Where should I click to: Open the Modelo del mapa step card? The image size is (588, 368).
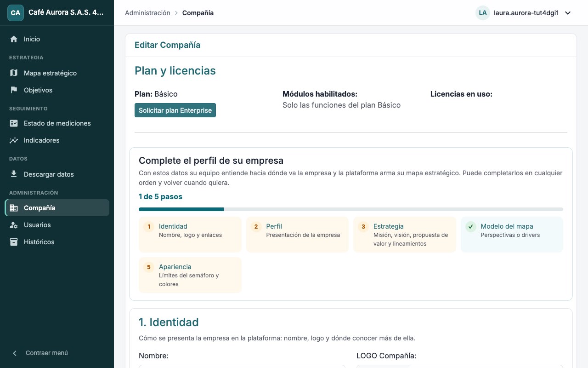click(x=512, y=235)
